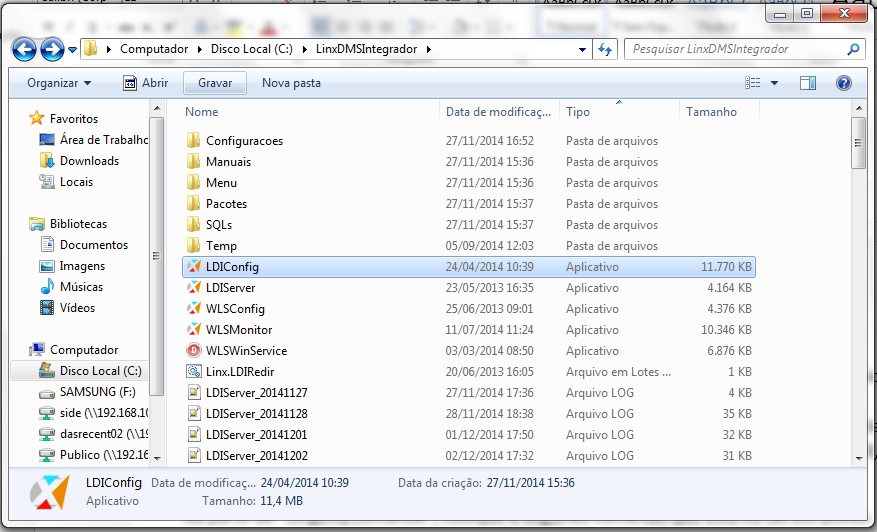Select Disco Local (C:) in the breadcrumb
Screen dimensions: 877x532
point(252,49)
